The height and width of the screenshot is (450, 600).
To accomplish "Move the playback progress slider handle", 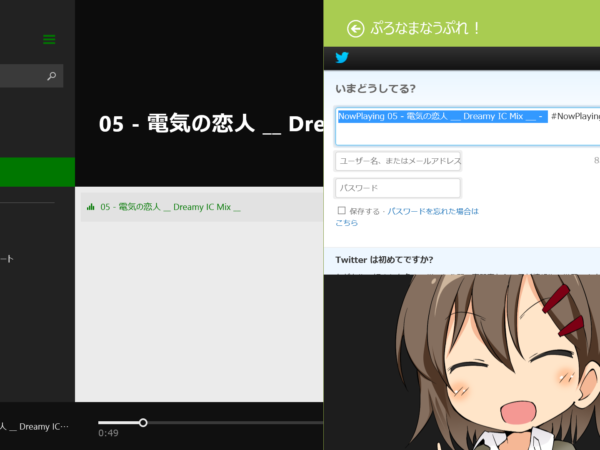I will click(143, 423).
